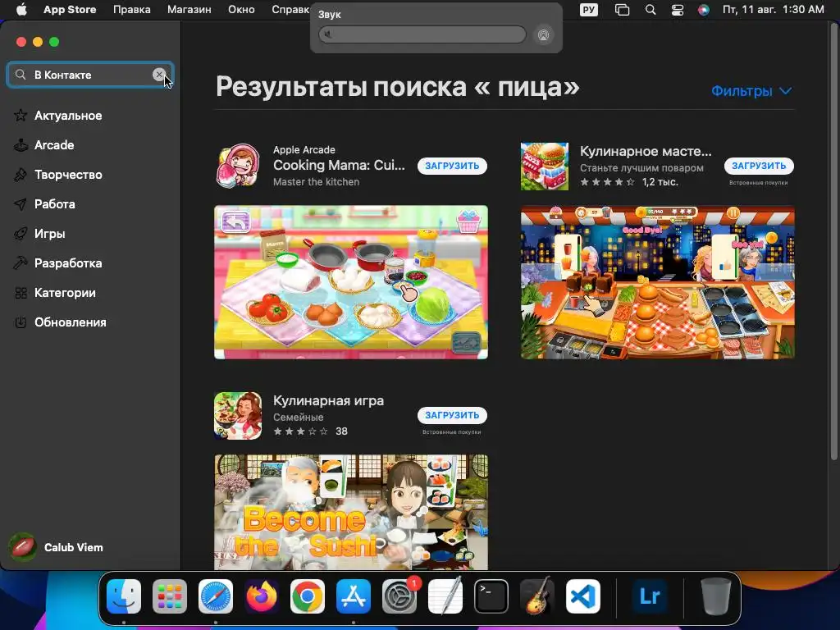
Task: Open Lightroom from the Dock
Action: (650, 596)
